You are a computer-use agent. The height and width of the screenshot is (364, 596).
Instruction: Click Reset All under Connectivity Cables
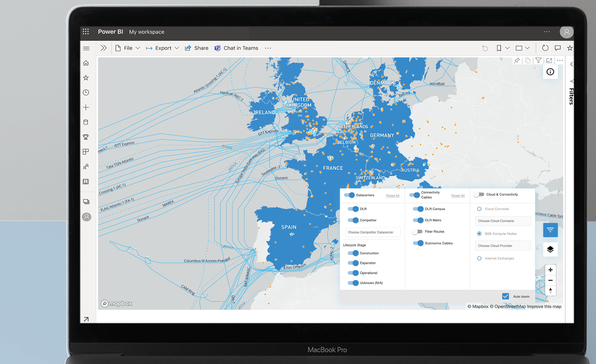pos(458,196)
